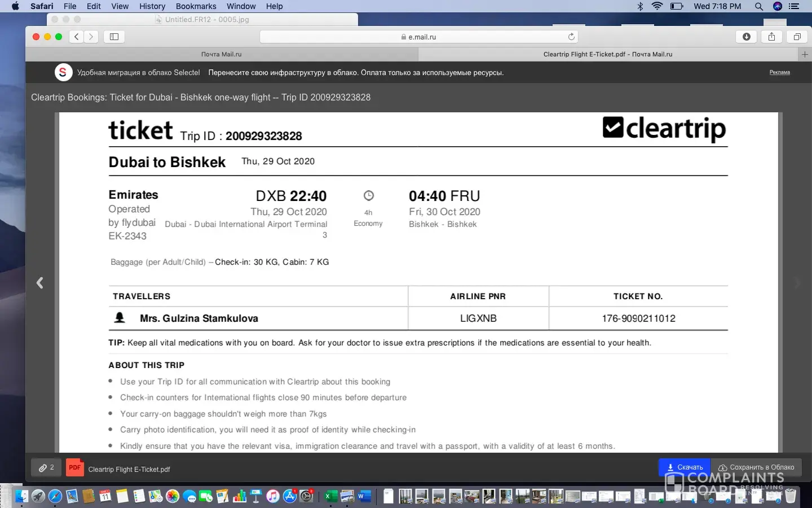The height and width of the screenshot is (508, 812).
Task: Launch FaceTime from the Dock
Action: point(206,496)
